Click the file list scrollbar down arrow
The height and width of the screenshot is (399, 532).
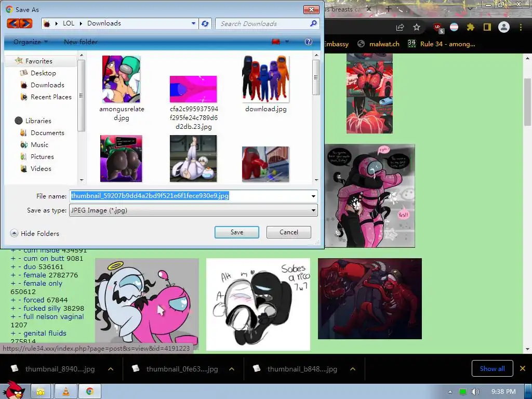(x=316, y=180)
